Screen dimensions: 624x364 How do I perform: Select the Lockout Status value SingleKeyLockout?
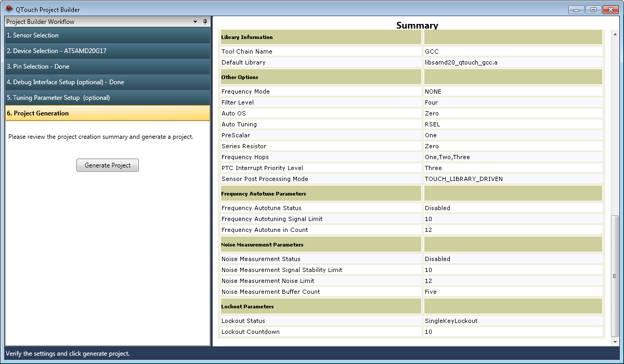pyautogui.click(x=451, y=321)
